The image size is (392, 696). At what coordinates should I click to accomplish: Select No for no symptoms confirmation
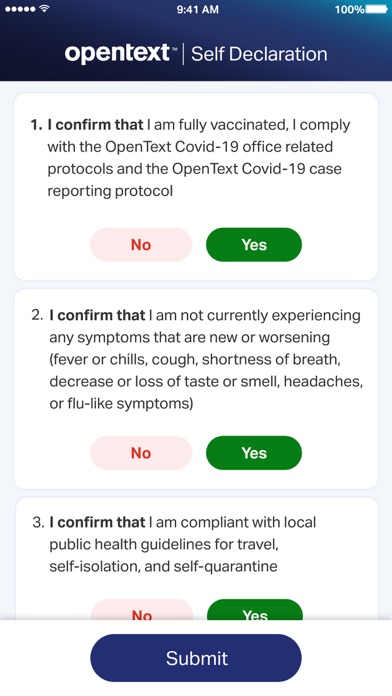pos(141,453)
